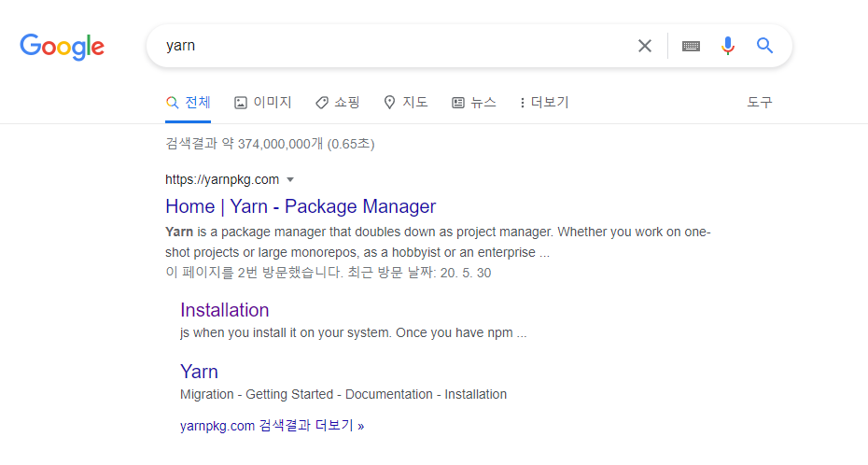The height and width of the screenshot is (465, 868).
Task: Click the https://yarnpkg.com URL text
Action: pyautogui.click(x=222, y=179)
